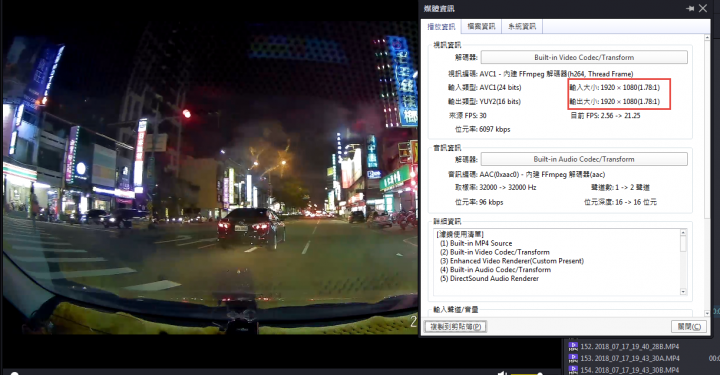
Task: Close the media info dialog with X
Action: (x=703, y=8)
